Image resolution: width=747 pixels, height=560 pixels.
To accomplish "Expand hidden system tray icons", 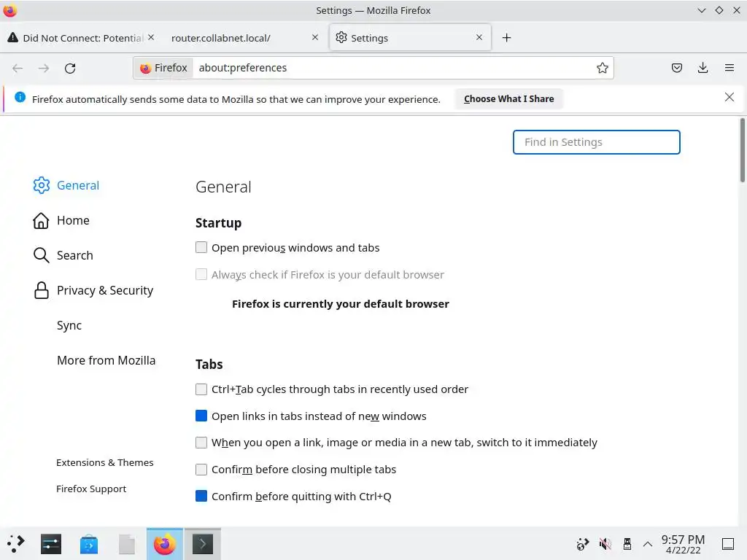I will (x=648, y=544).
